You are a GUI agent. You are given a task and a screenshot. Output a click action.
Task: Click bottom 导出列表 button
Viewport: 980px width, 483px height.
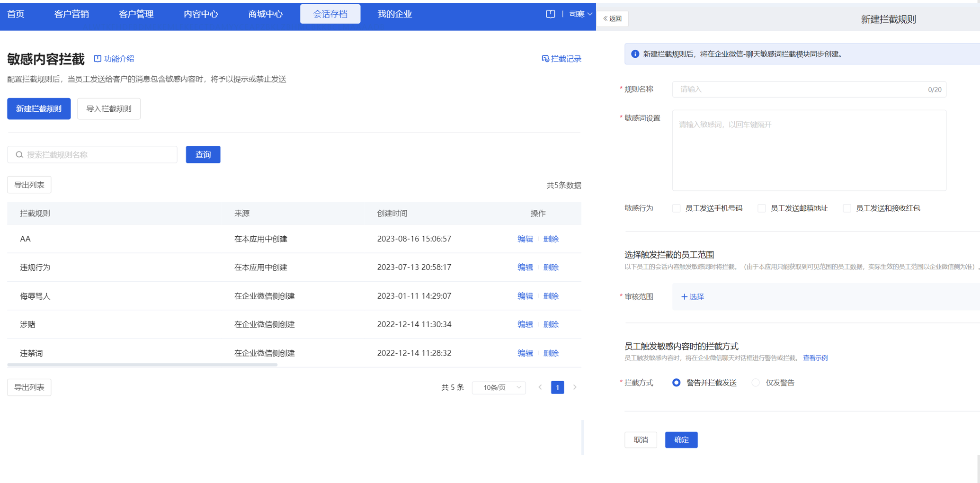click(x=29, y=387)
